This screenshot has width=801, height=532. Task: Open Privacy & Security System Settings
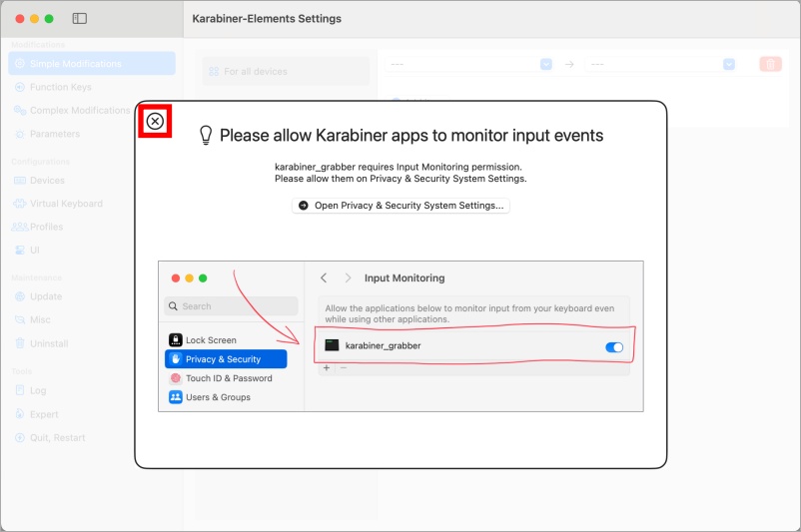tap(400, 205)
